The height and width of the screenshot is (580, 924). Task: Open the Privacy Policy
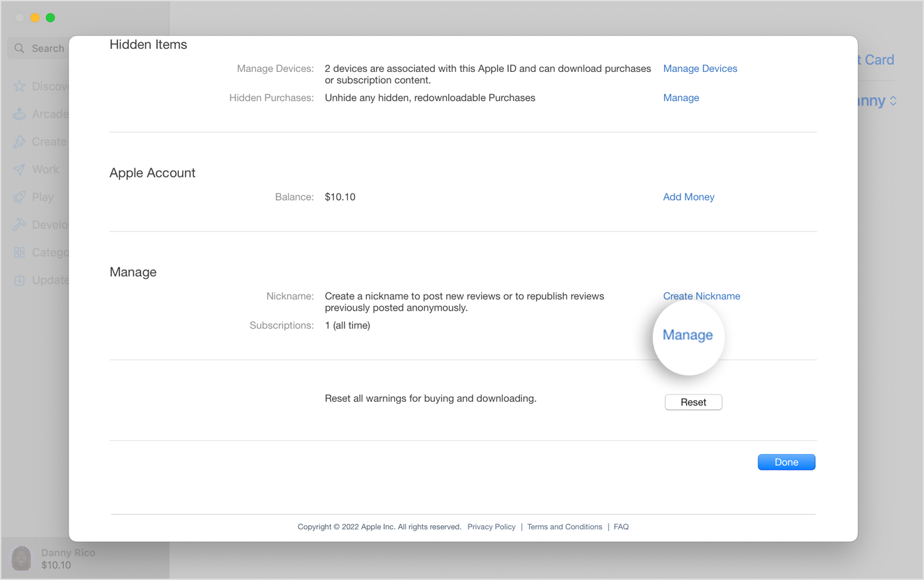point(491,527)
